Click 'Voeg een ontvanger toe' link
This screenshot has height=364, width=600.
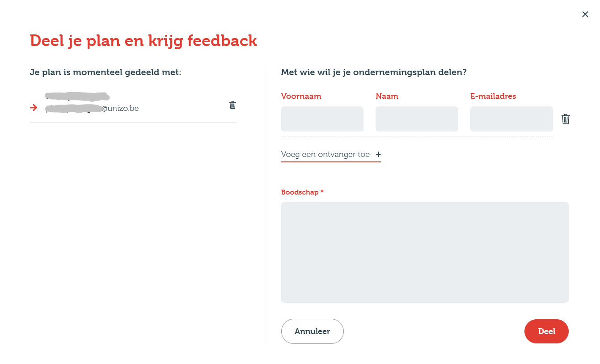coord(325,154)
